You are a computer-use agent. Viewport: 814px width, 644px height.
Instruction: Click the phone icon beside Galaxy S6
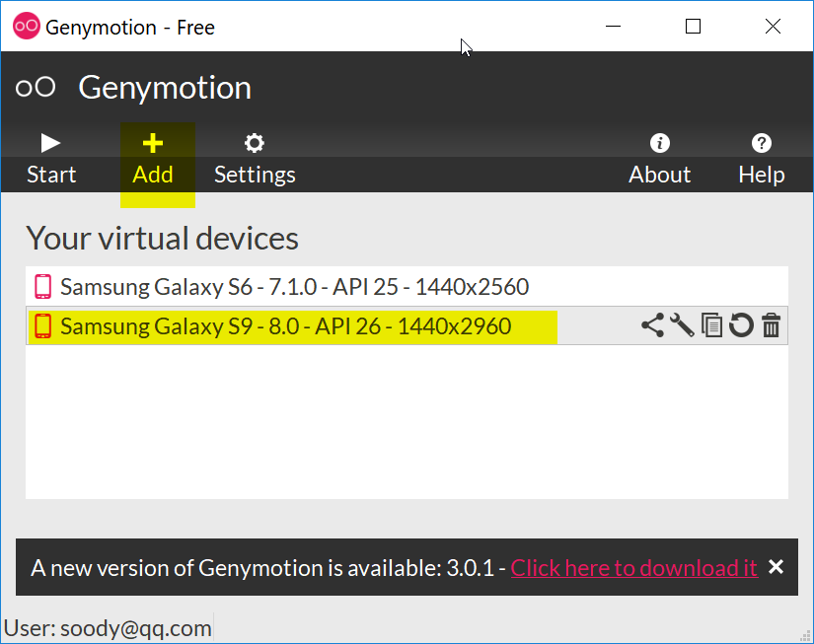click(42, 287)
